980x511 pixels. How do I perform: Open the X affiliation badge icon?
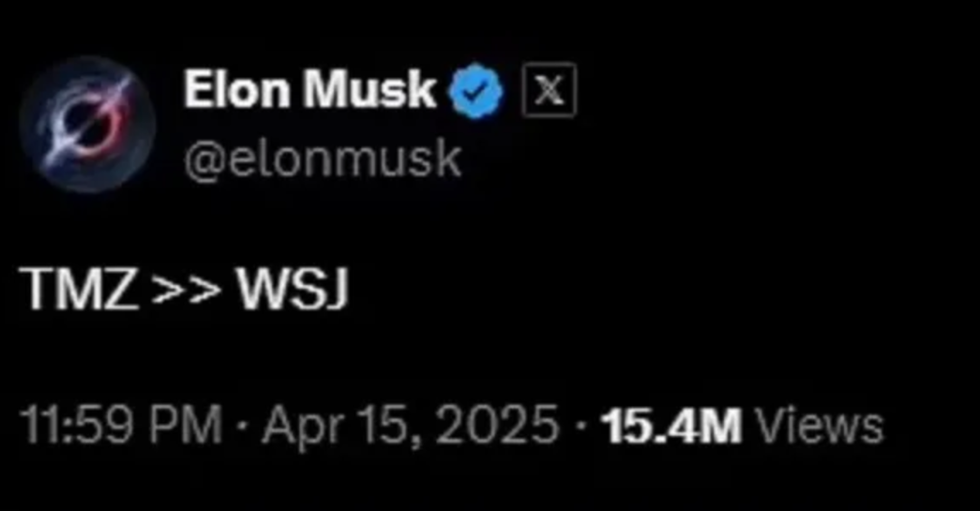pos(548,90)
